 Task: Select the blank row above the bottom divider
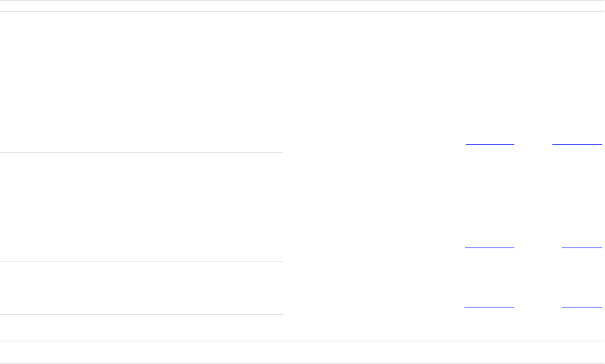pyautogui.click(x=302, y=328)
